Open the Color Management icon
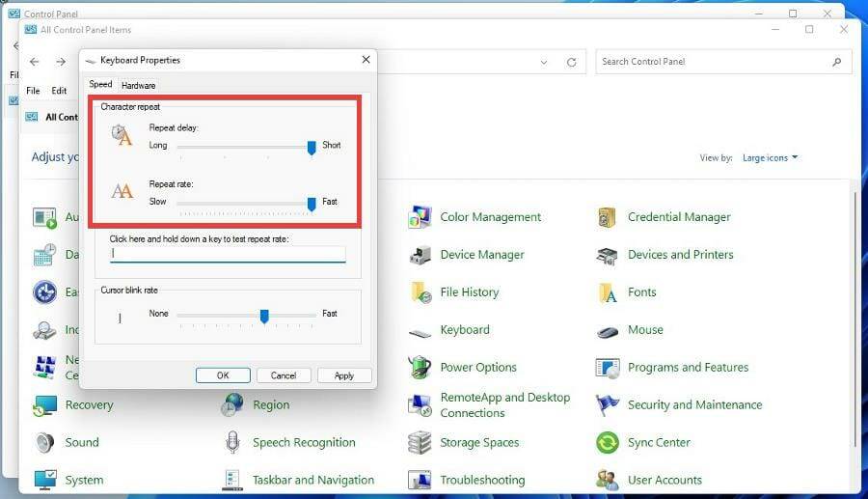This screenshot has width=868, height=499. tap(420, 217)
